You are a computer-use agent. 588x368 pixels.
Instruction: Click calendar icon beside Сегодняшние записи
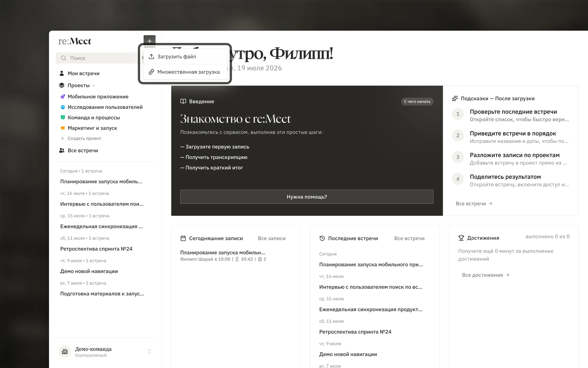click(x=183, y=238)
